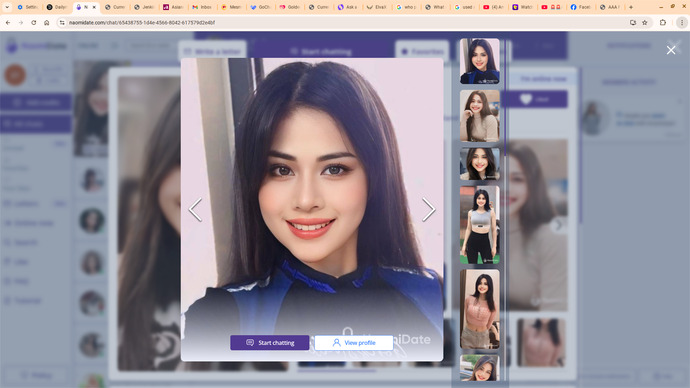The width and height of the screenshot is (690, 388).
Task: Expand the tab search dropdown chevron
Action: pyautogui.click(x=7, y=7)
